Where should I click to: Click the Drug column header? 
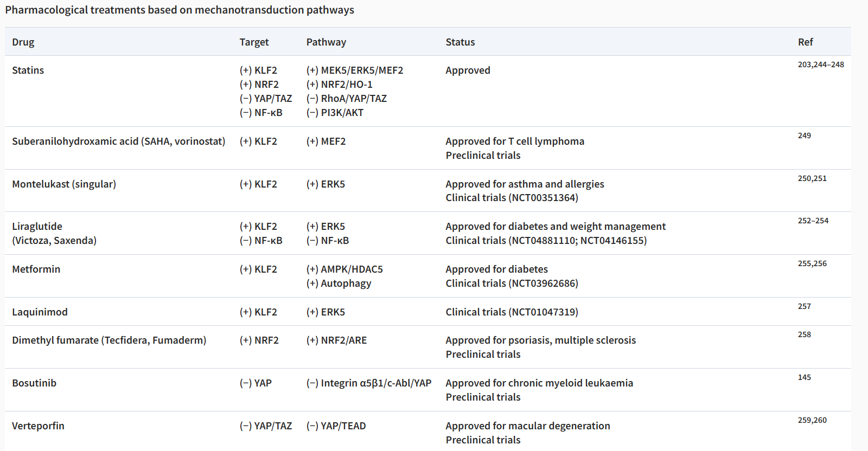pos(23,42)
